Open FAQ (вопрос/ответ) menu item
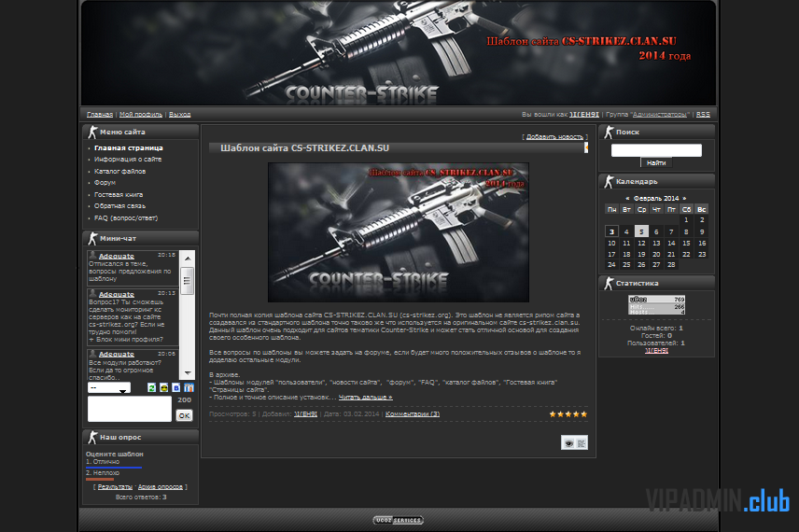799x532 pixels. tap(126, 218)
